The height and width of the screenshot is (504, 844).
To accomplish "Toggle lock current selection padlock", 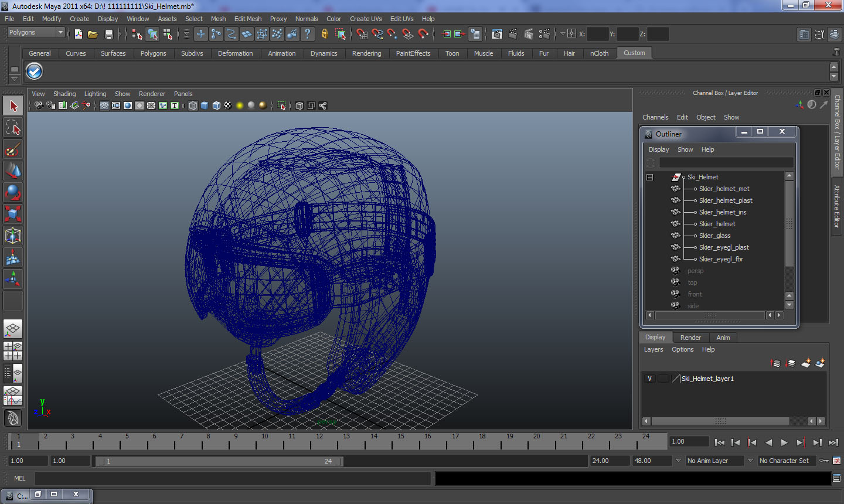I will [x=324, y=34].
